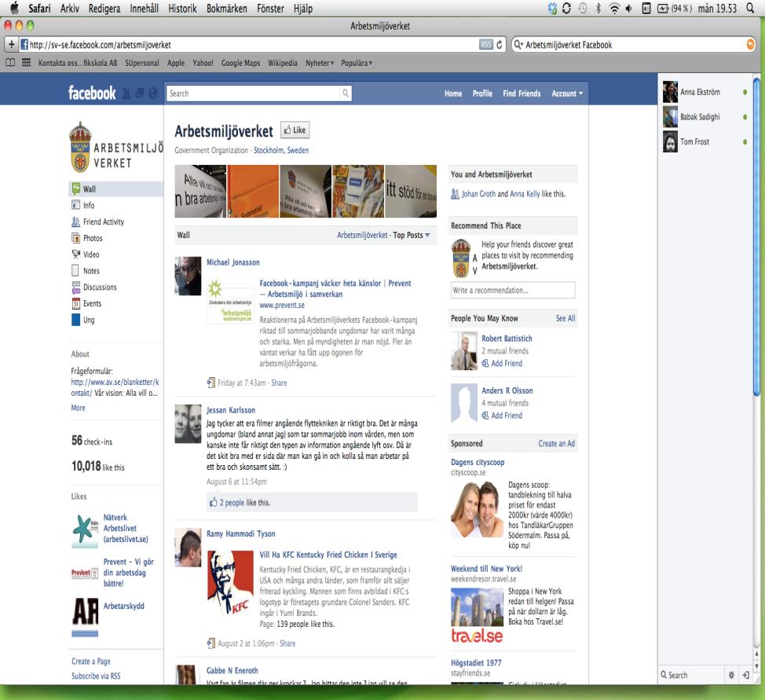765x700 pixels.
Task: Open friend requests icon in Facebook header
Action: [126, 93]
